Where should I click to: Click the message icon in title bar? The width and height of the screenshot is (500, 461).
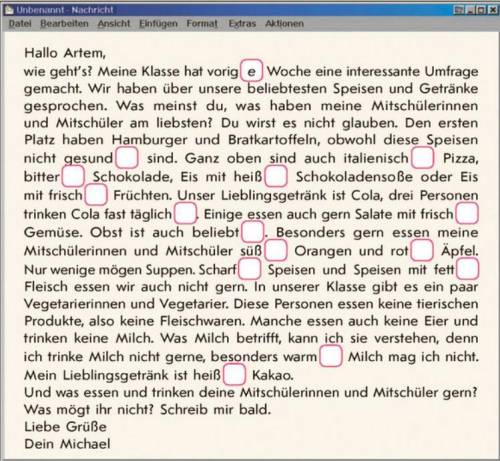9,10
